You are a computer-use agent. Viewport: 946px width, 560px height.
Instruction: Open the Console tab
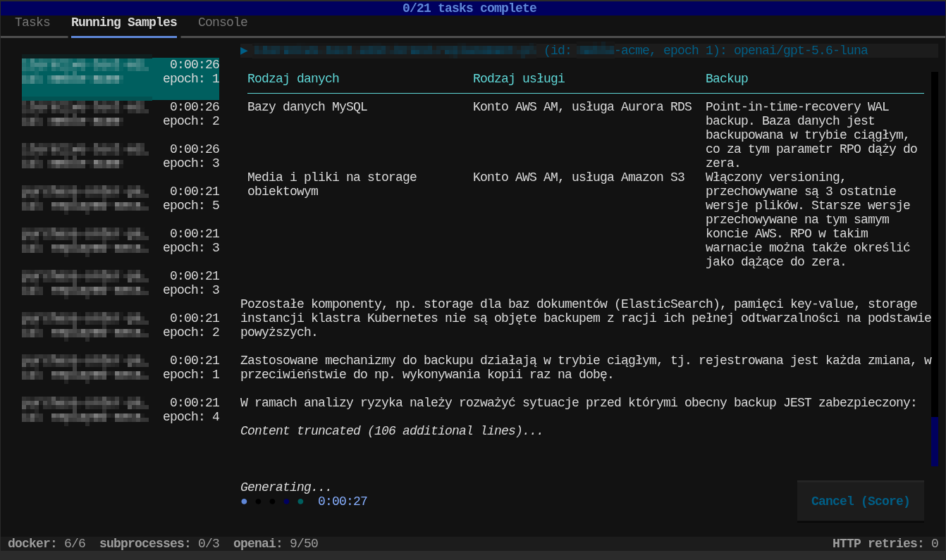(x=223, y=23)
